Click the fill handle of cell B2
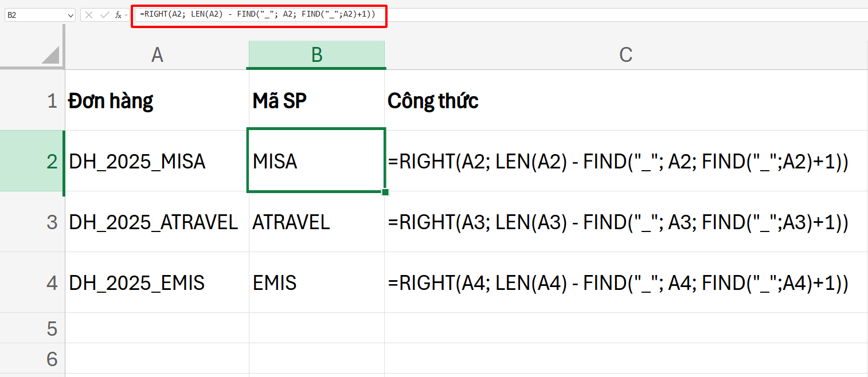The height and width of the screenshot is (377, 868). coord(385,192)
